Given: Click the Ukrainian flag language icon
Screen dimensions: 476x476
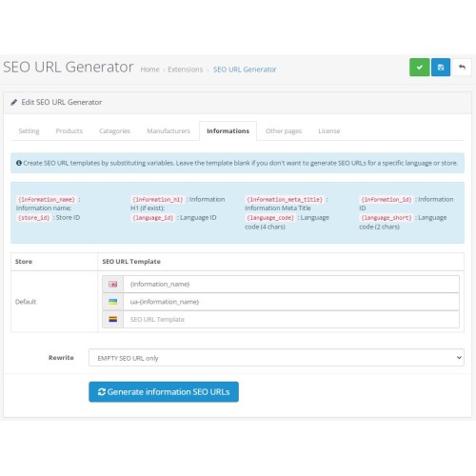Looking at the screenshot, I should tap(113, 302).
